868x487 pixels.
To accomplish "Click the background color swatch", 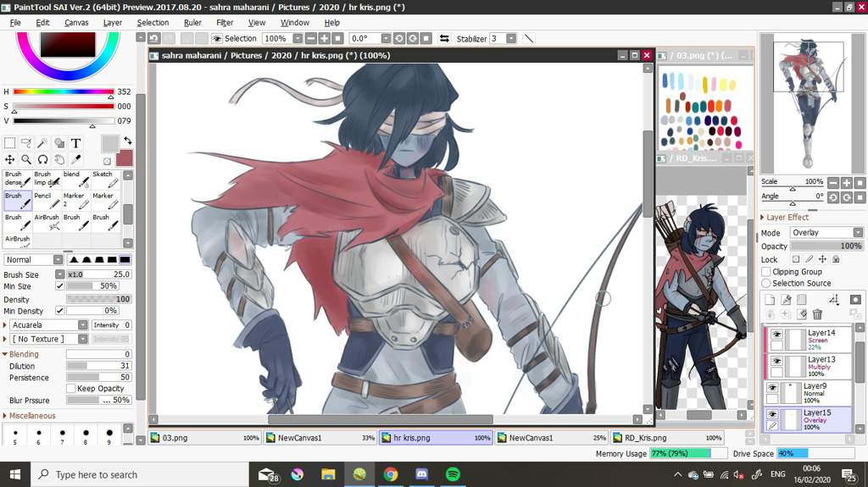I will coord(125,158).
